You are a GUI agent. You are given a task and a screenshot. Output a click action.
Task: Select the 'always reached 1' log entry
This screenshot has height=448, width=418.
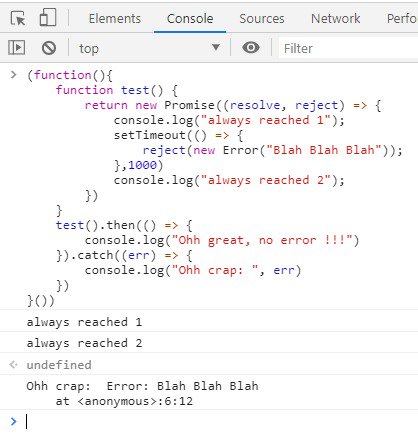[84, 322]
